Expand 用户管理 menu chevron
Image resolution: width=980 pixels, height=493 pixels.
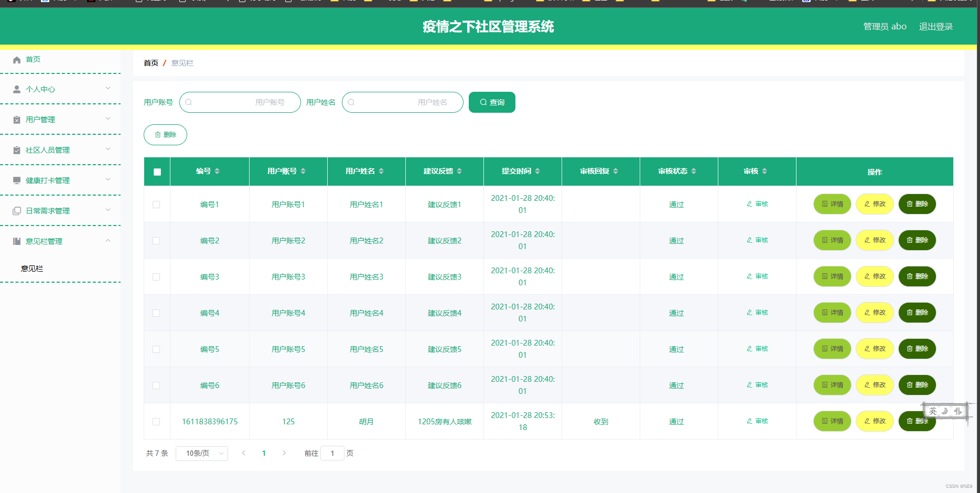(108, 119)
